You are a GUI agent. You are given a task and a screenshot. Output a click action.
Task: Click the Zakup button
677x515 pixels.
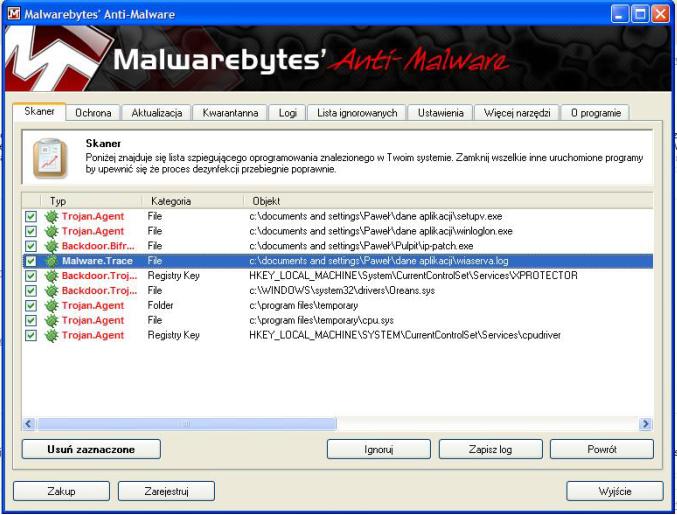pos(61,491)
